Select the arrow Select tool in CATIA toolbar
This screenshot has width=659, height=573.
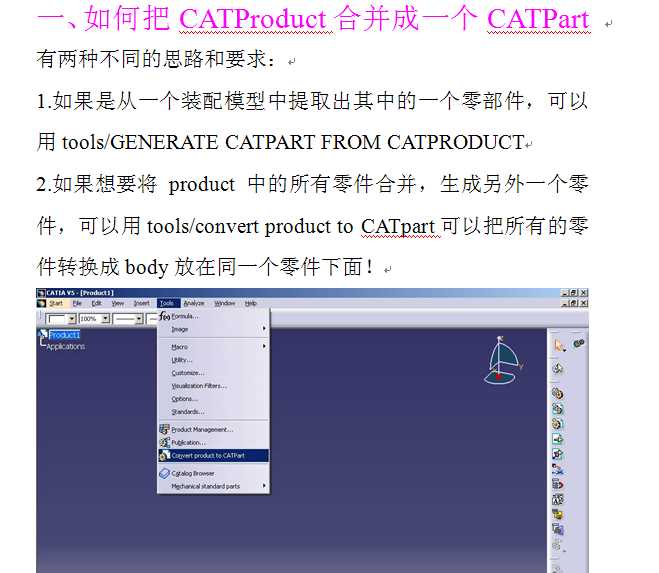559,345
